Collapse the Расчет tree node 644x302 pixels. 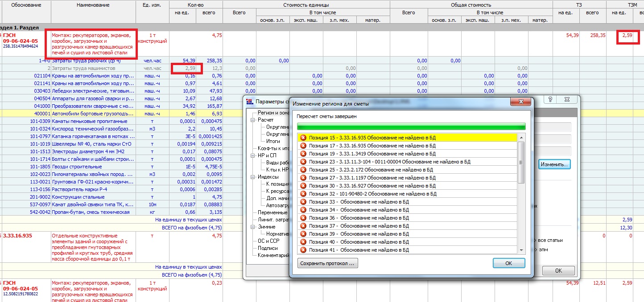point(253,120)
